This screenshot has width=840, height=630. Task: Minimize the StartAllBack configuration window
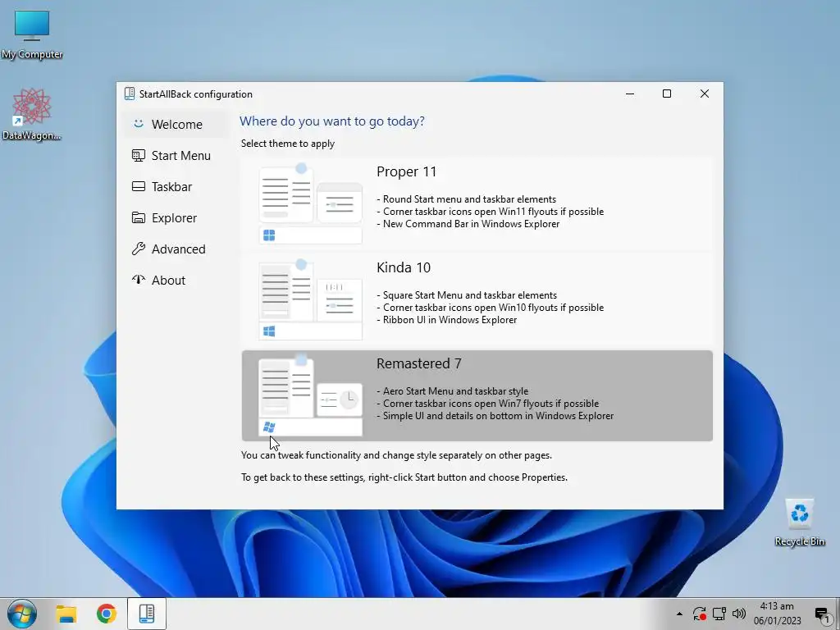tap(630, 94)
